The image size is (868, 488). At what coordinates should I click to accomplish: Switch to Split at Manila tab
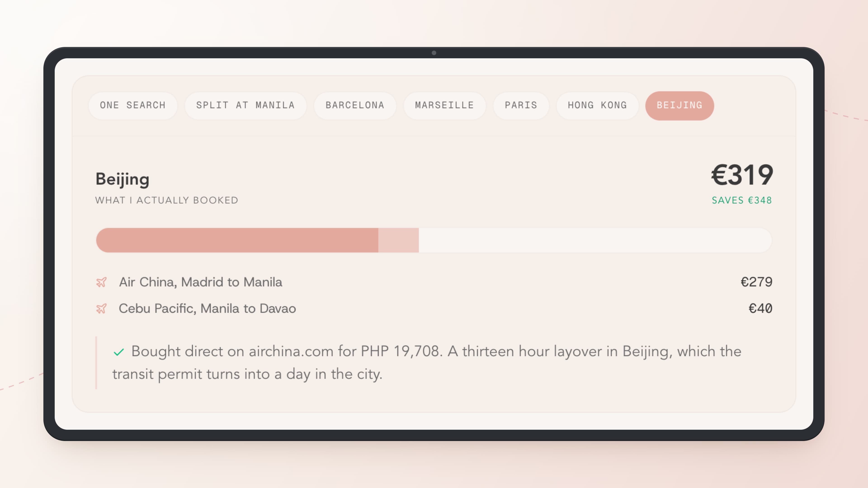click(246, 106)
